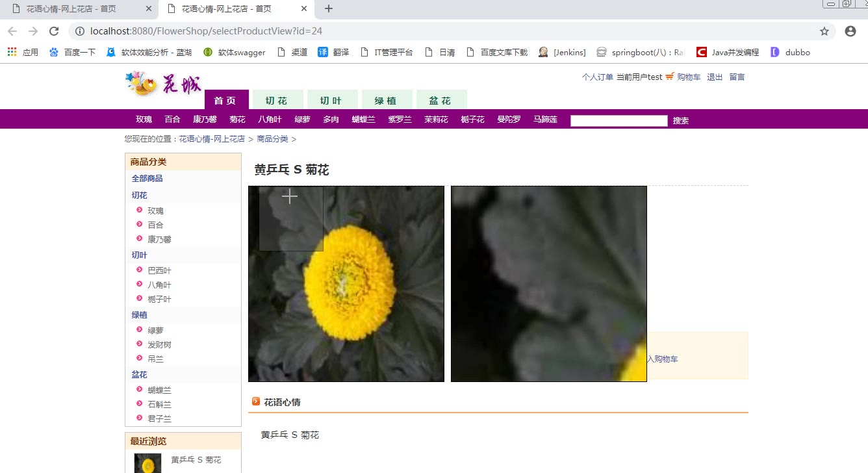
Task: Click the 搜索 search button
Action: (x=680, y=121)
